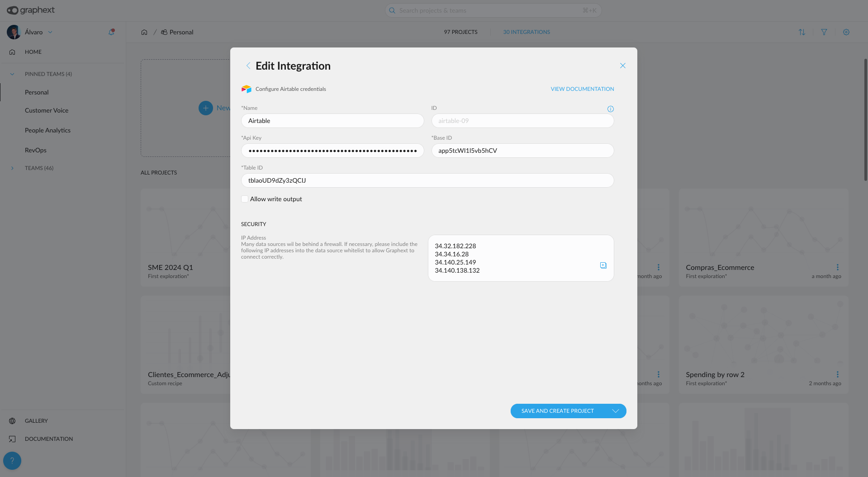Select the Customer Voice team
The height and width of the screenshot is (477, 868).
(47, 110)
